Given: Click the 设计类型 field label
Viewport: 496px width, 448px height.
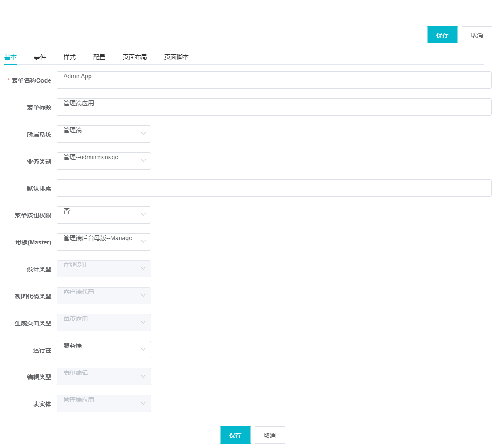Looking at the screenshot, I should point(39,269).
